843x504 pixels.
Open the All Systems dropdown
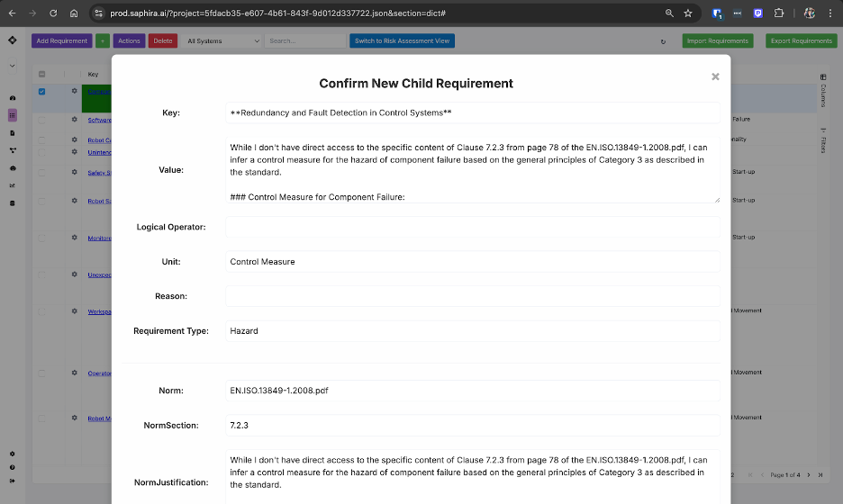coord(222,40)
